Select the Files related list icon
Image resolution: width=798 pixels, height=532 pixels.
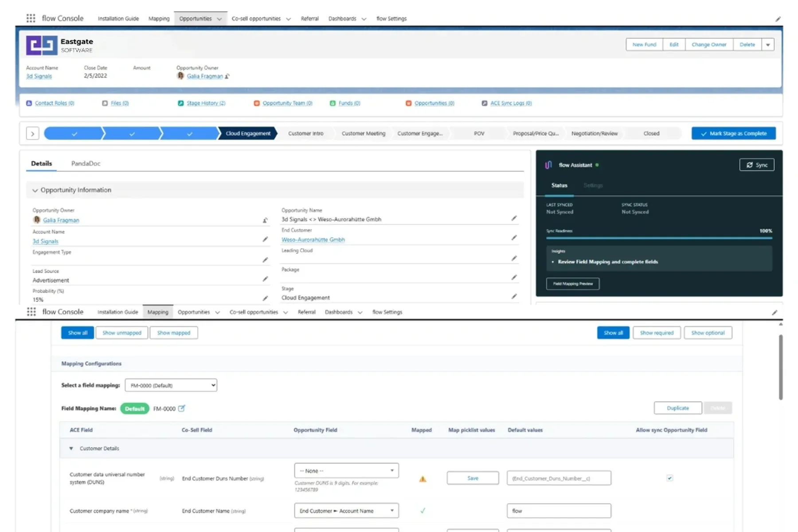pyautogui.click(x=105, y=103)
